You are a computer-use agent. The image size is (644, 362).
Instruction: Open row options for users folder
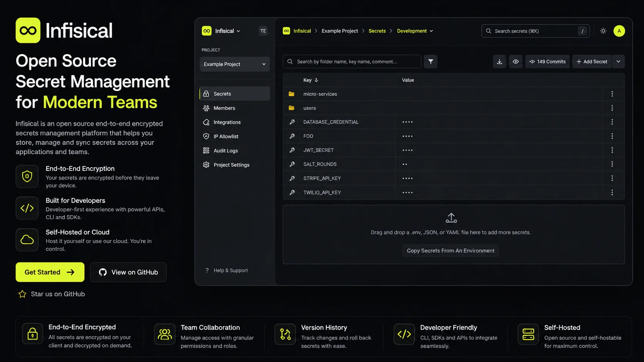(612, 108)
